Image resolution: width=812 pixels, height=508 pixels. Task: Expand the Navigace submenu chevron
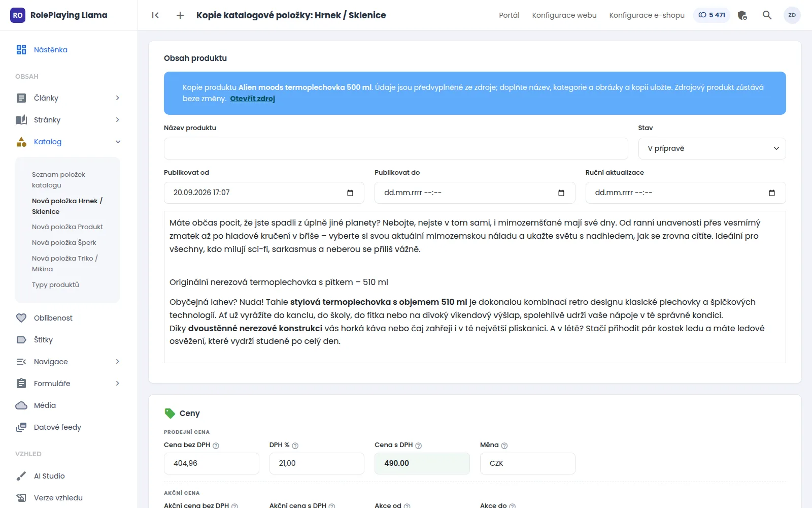coord(117,362)
